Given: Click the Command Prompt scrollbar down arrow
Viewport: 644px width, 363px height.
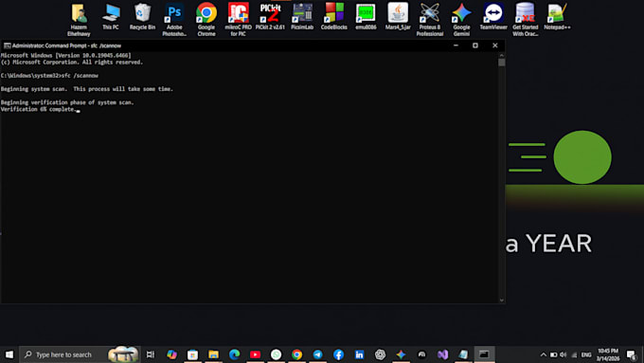Looking at the screenshot, I should [502, 300].
